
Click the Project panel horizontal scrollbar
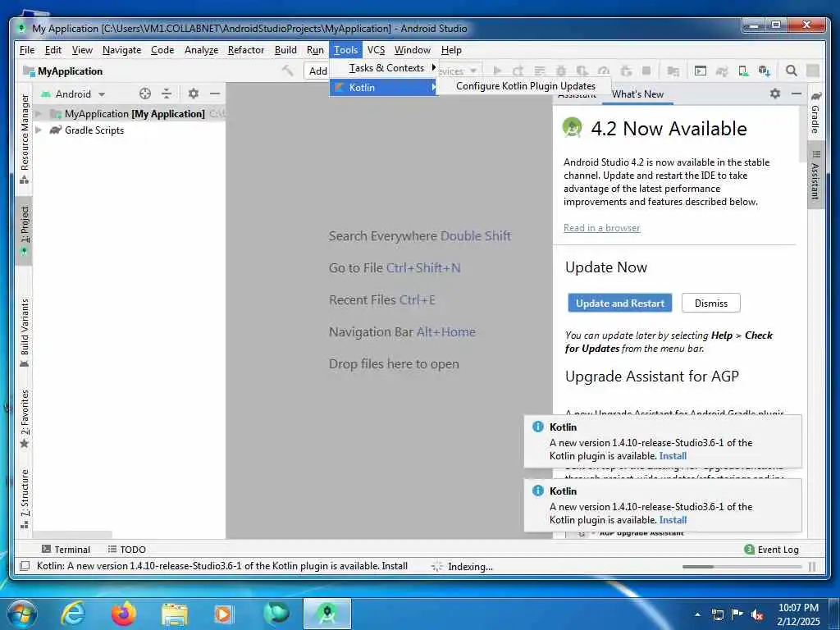pyautogui.click(x=72, y=535)
